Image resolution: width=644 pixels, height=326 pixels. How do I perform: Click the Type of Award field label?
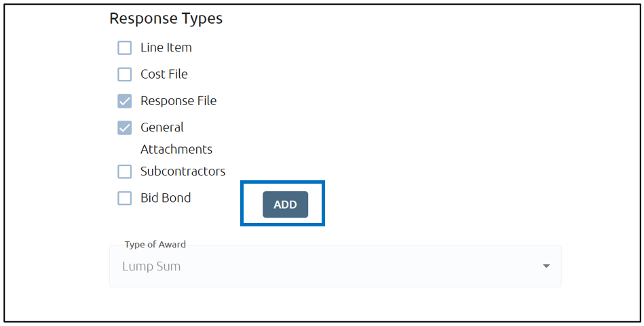155,245
